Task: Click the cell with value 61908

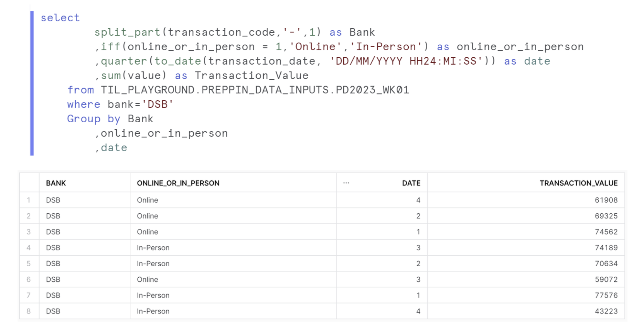Action: pyautogui.click(x=606, y=200)
